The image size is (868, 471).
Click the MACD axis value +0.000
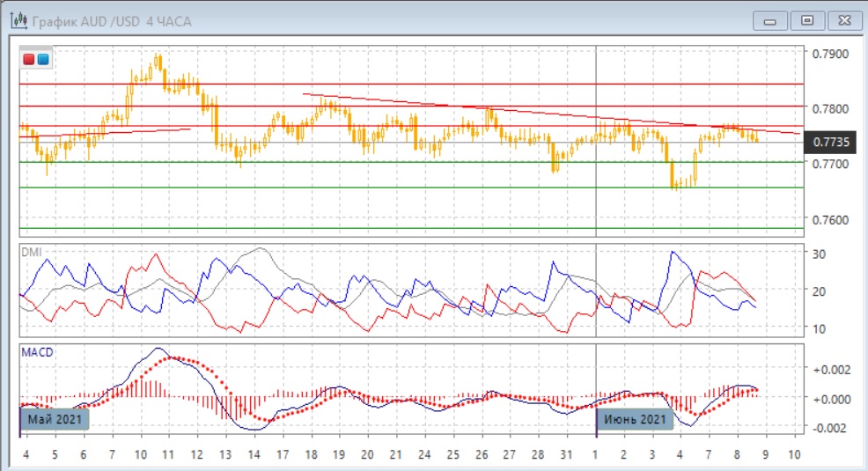coord(831,399)
